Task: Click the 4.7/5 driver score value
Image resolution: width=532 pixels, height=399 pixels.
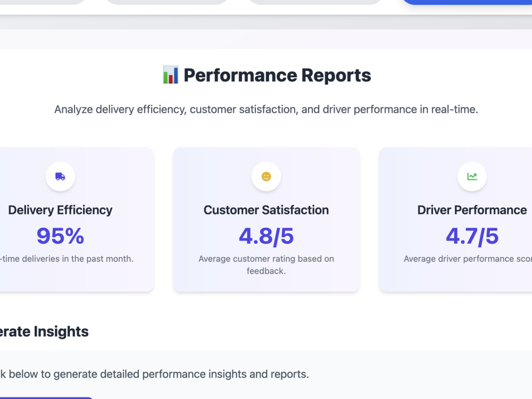Action: pos(472,236)
